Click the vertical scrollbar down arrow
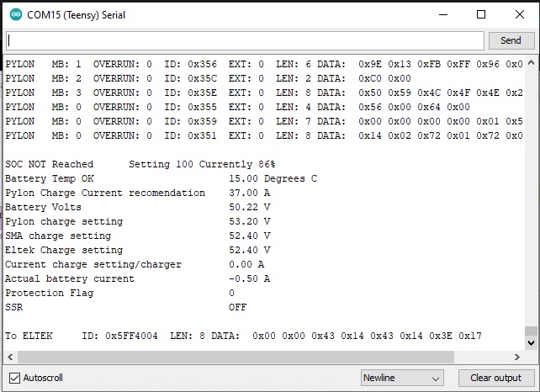Viewport: 540px width, 392px height. click(531, 342)
